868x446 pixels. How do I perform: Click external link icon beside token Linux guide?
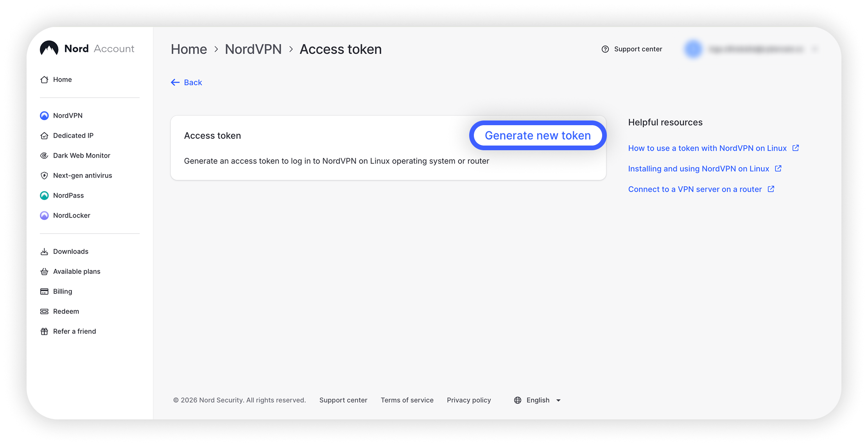(795, 148)
